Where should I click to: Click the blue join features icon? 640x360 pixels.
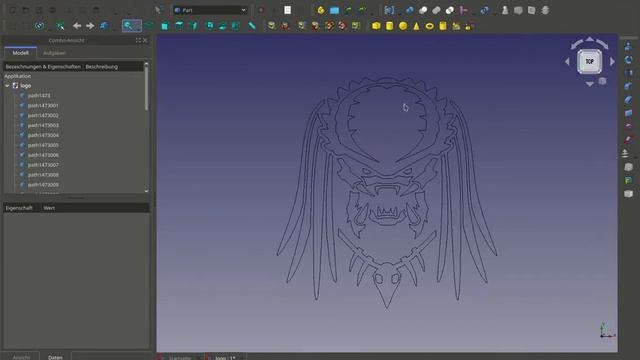click(484, 10)
